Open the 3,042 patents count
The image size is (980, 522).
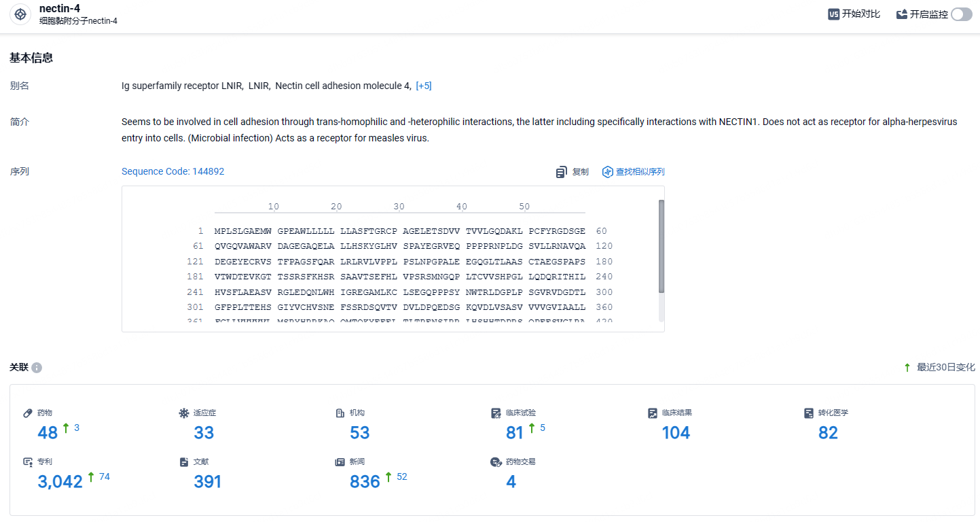coord(60,482)
